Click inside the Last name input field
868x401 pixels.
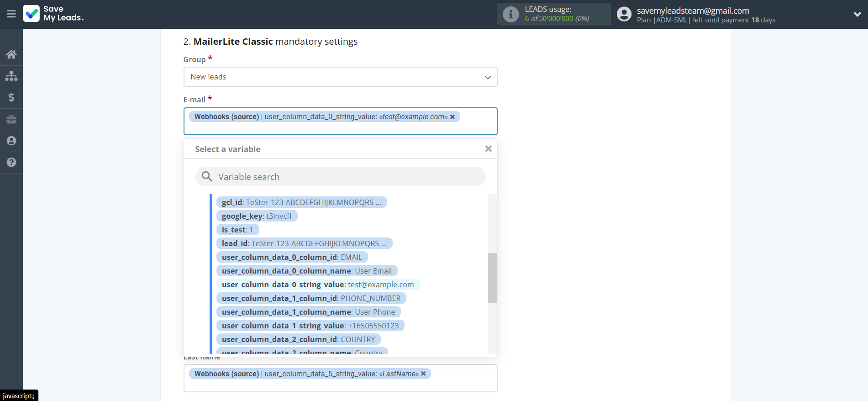coord(340,378)
